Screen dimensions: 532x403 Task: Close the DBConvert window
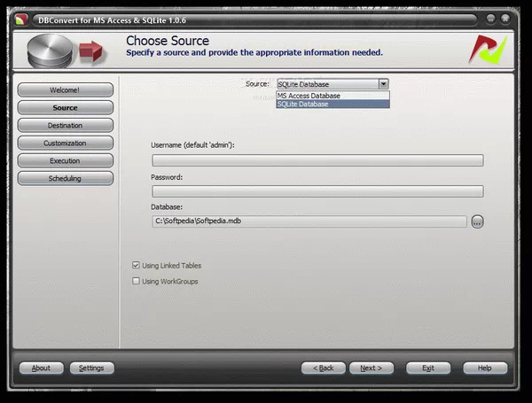click(x=505, y=19)
